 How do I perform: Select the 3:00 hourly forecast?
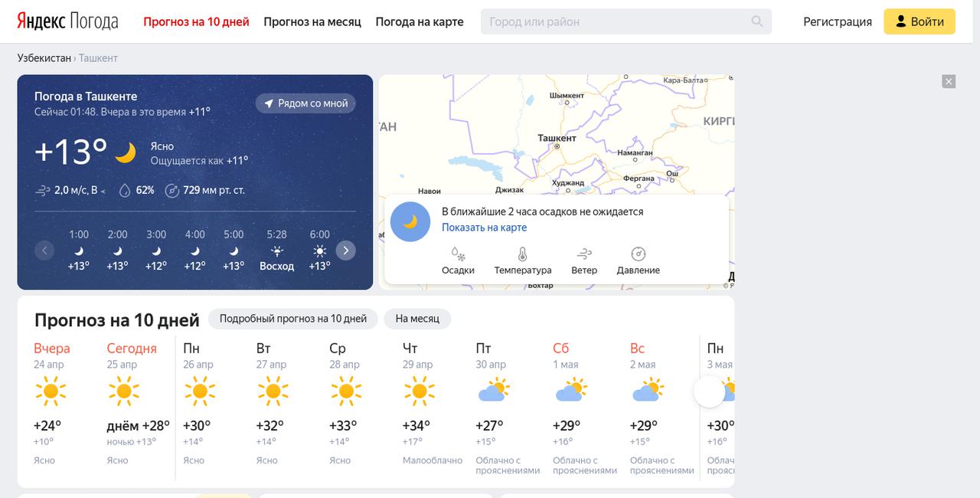(x=156, y=251)
